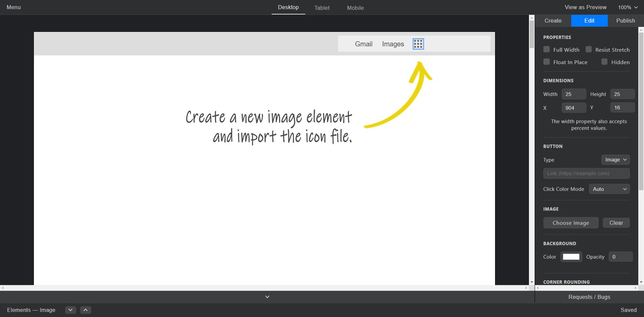The image size is (644, 317).
Task: Open Requests / Bugs link
Action: click(589, 297)
